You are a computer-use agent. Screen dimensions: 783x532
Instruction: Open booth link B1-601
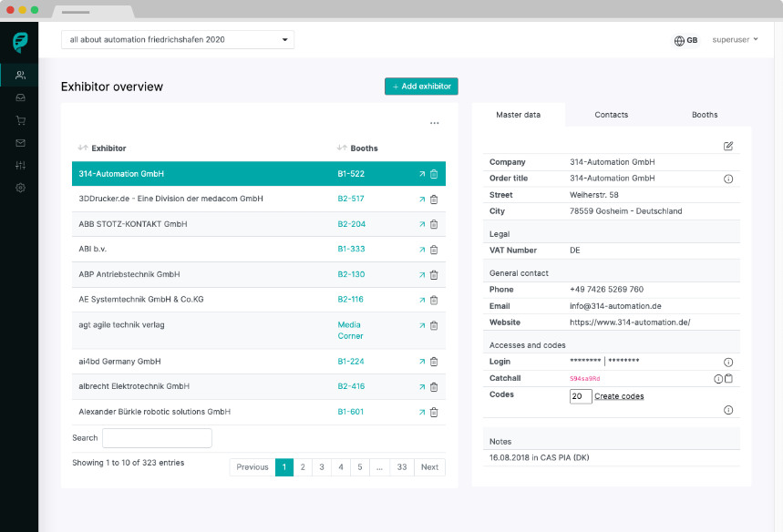(x=351, y=412)
